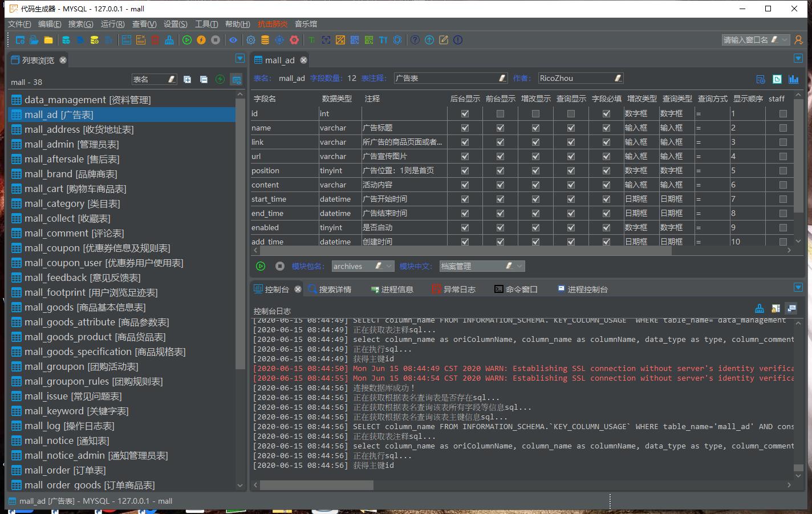
Task: Open the console panel dropdown arrow
Action: (x=798, y=287)
